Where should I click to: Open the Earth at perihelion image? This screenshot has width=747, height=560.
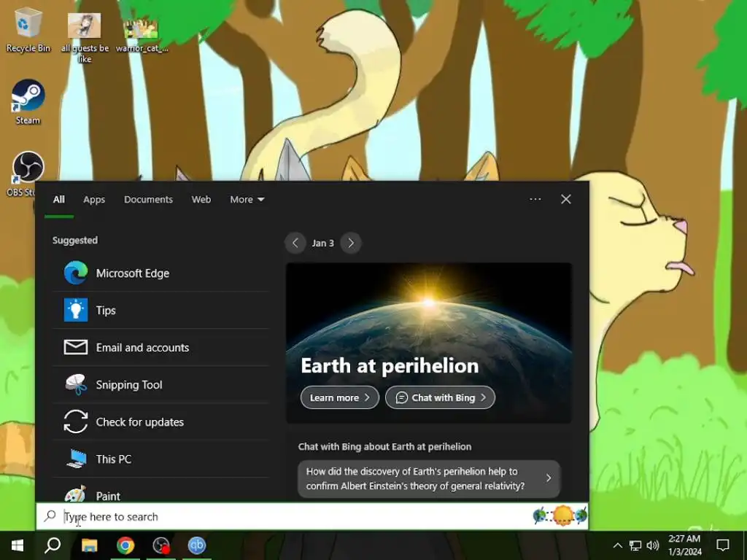click(429, 343)
